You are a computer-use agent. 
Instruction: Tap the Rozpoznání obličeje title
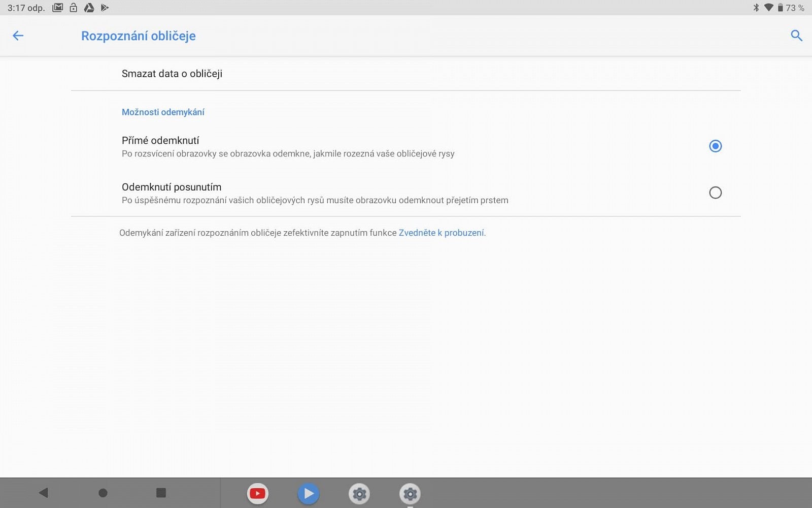pos(139,36)
